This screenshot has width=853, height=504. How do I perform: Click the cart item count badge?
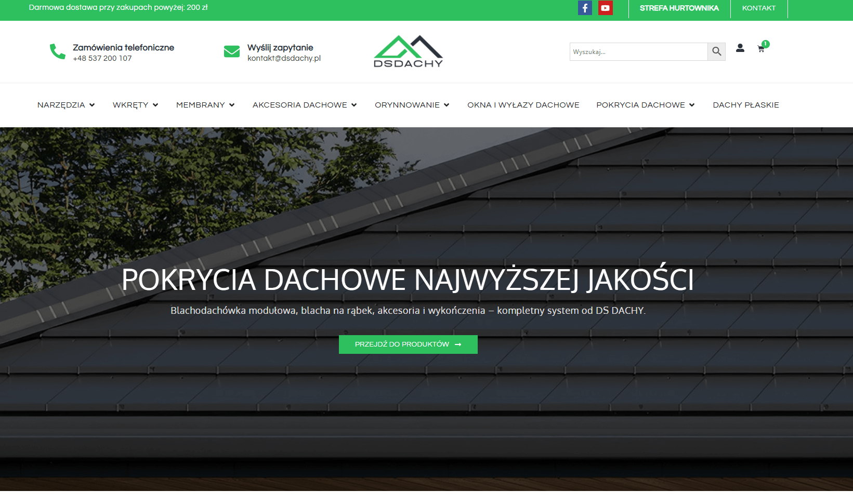click(x=765, y=44)
